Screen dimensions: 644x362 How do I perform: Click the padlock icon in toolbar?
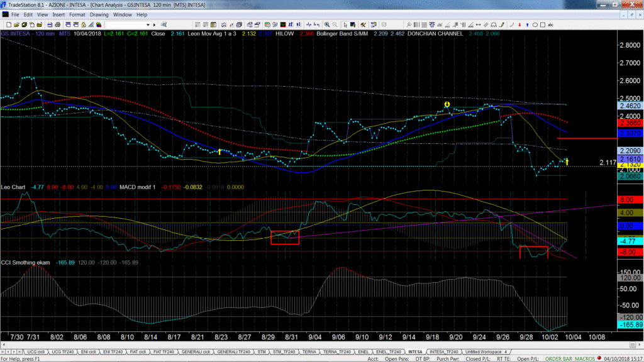(84, 25)
